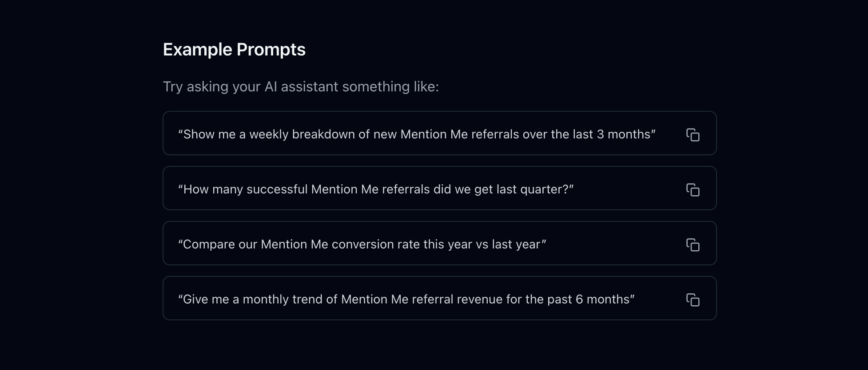Select the "Give me a monthly trend" prompt text
Screen dimensions: 868x370
pyautogui.click(x=406, y=299)
